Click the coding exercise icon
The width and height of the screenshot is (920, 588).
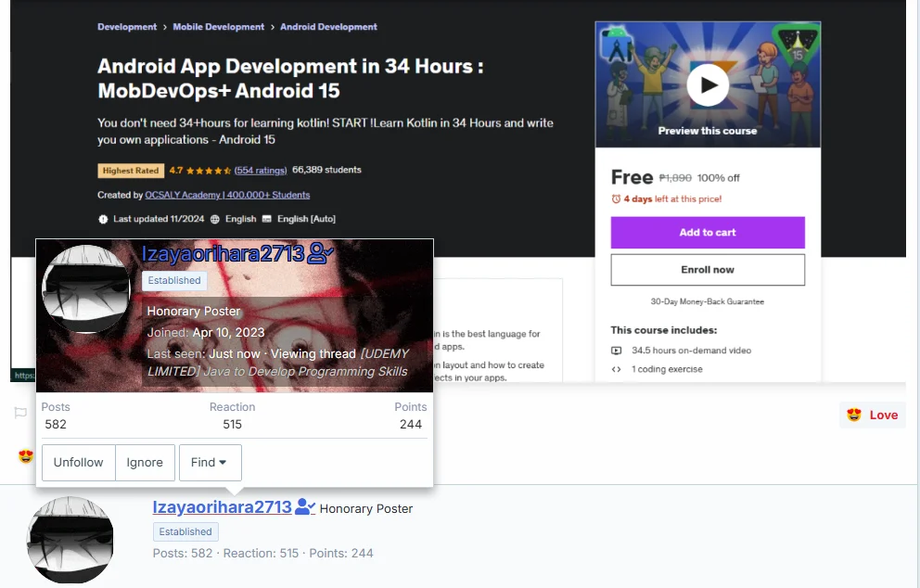pos(616,369)
